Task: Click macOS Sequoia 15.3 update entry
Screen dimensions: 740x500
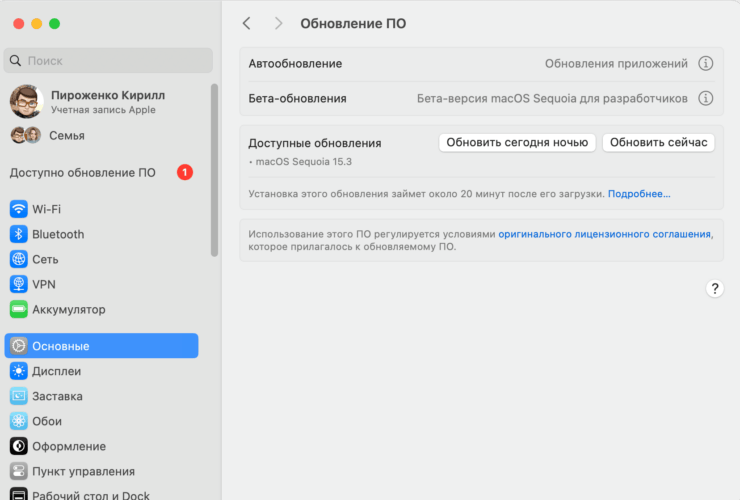Action: pos(303,161)
